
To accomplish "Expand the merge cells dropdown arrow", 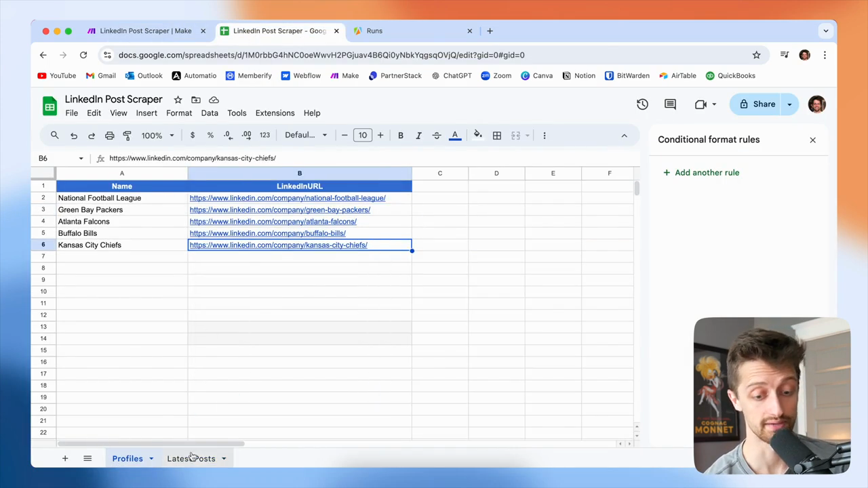I will tap(527, 136).
